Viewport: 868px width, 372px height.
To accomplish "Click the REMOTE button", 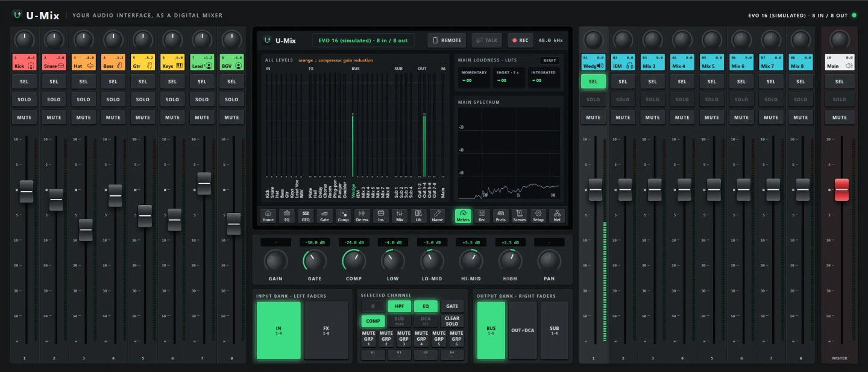I will [x=447, y=40].
